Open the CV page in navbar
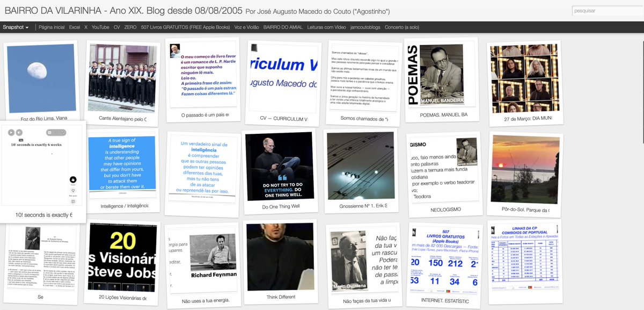This screenshot has height=310, width=644. 116,27
